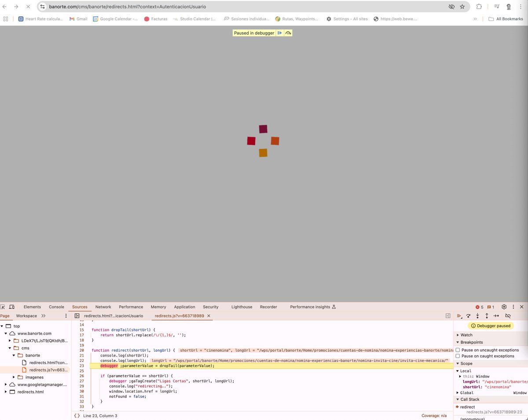The image size is (528, 420).
Task: Toggle device toolbar icon in DevTools
Action: tap(12, 307)
